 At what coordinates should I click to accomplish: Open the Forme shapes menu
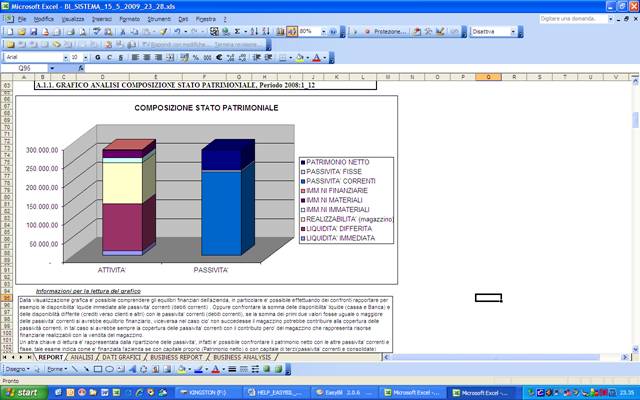click(57, 369)
